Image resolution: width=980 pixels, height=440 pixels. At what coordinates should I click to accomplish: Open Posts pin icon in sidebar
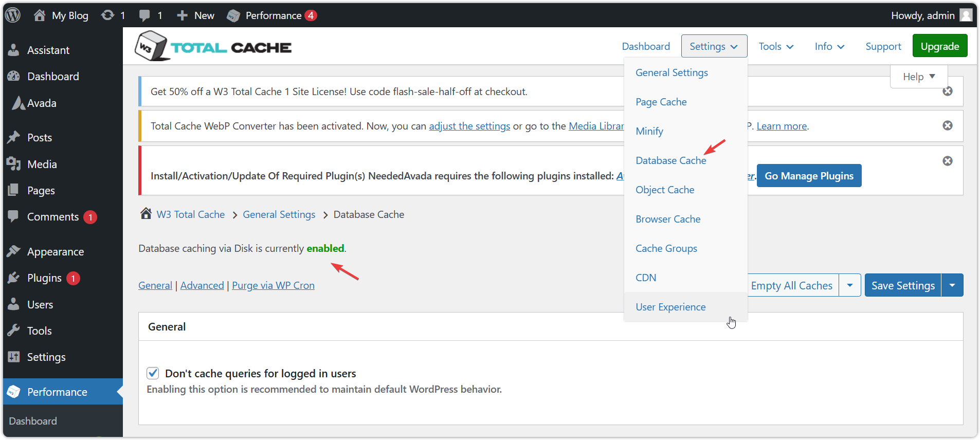click(x=14, y=137)
